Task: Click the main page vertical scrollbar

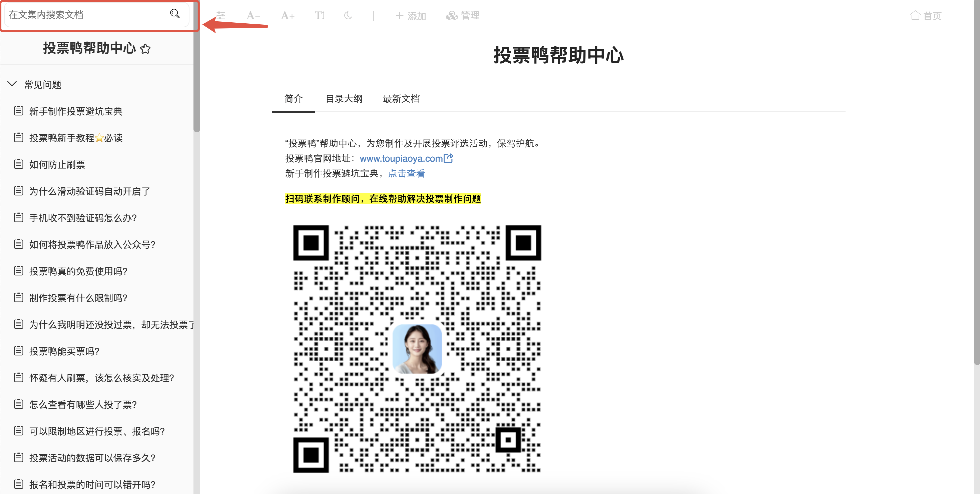Action: pyautogui.click(x=977, y=183)
